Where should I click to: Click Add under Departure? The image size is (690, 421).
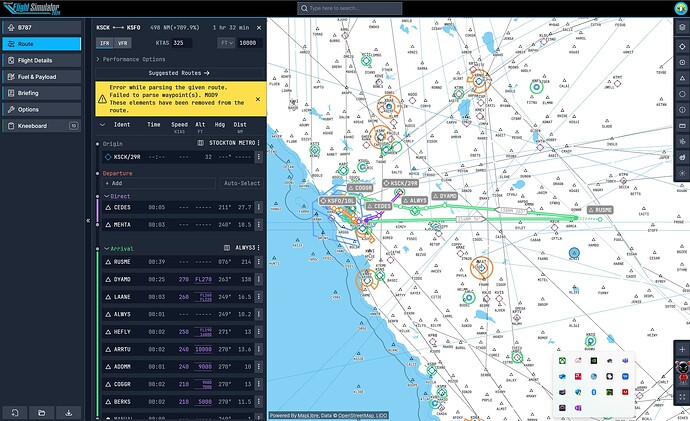coord(158,183)
